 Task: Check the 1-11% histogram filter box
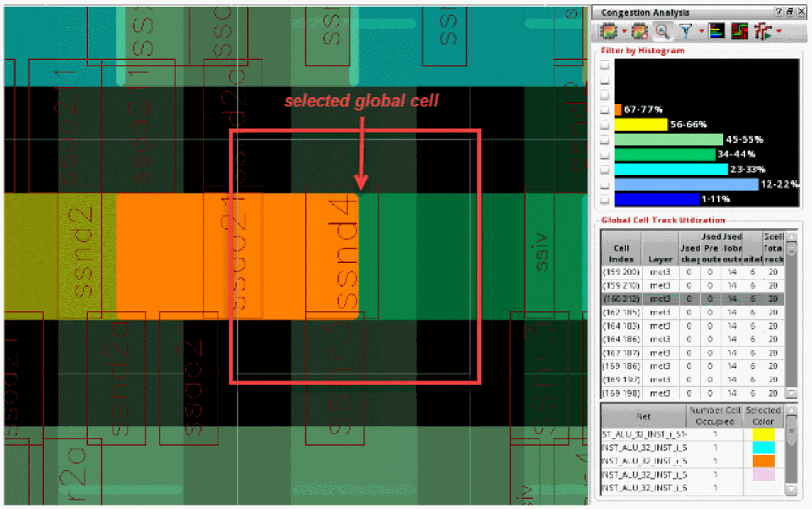605,200
